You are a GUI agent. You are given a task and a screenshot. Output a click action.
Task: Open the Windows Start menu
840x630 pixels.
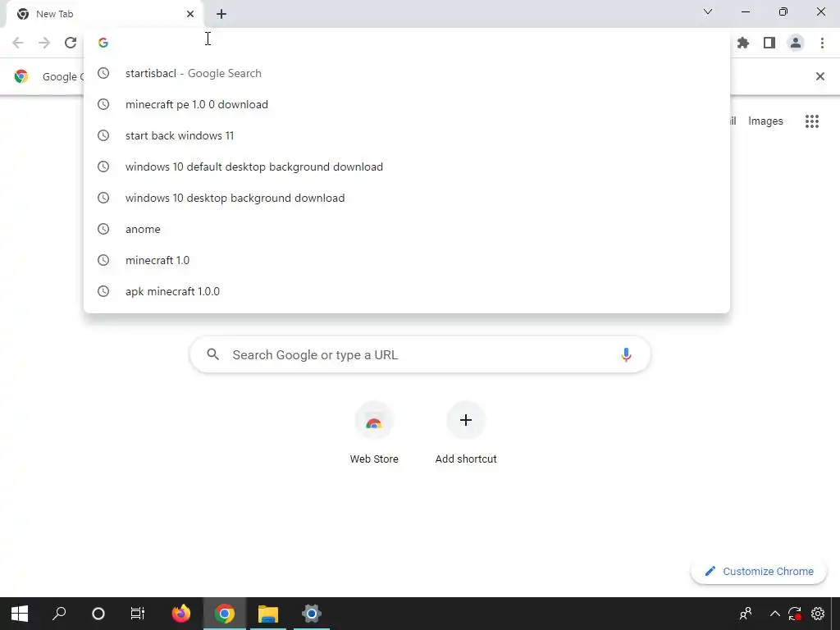pyautogui.click(x=20, y=614)
